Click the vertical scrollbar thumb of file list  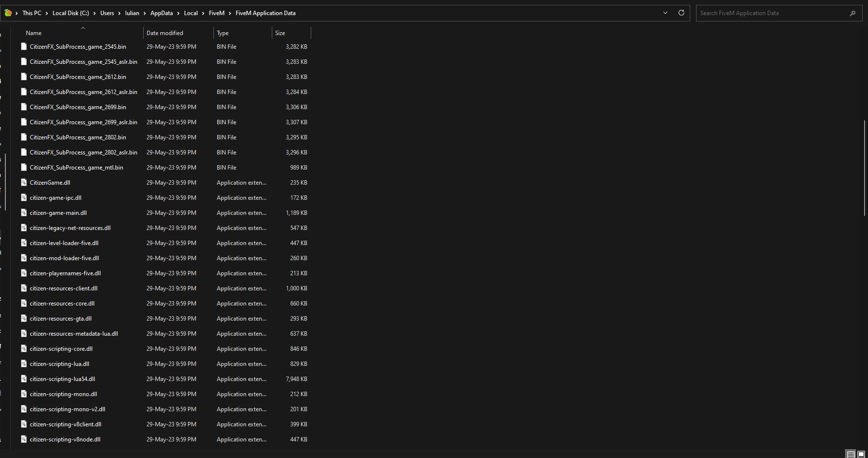pyautogui.click(x=865, y=168)
